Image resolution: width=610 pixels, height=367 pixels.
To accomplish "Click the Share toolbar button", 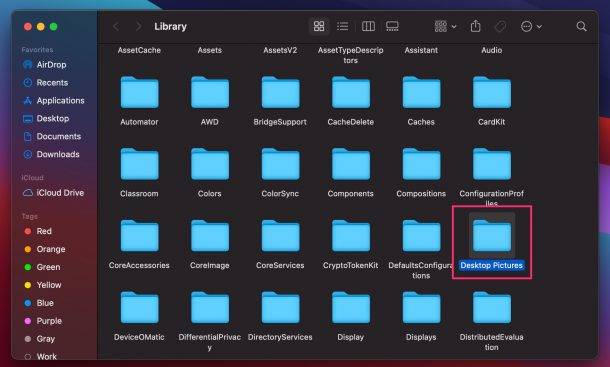I will pyautogui.click(x=475, y=26).
